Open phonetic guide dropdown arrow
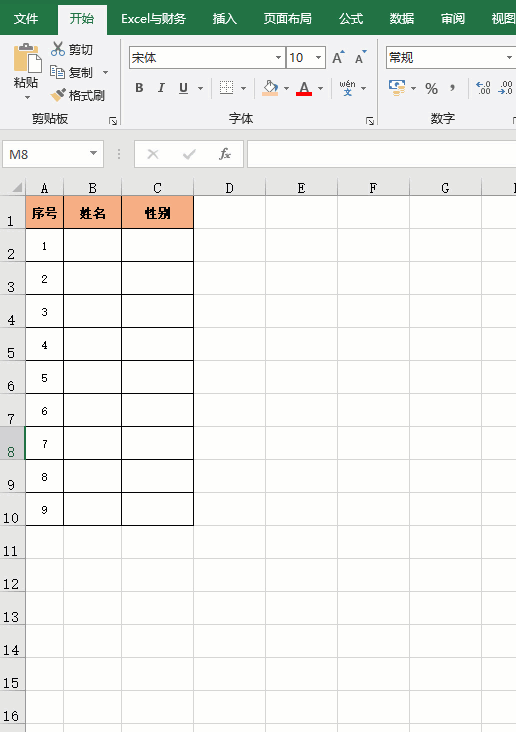 pos(363,88)
